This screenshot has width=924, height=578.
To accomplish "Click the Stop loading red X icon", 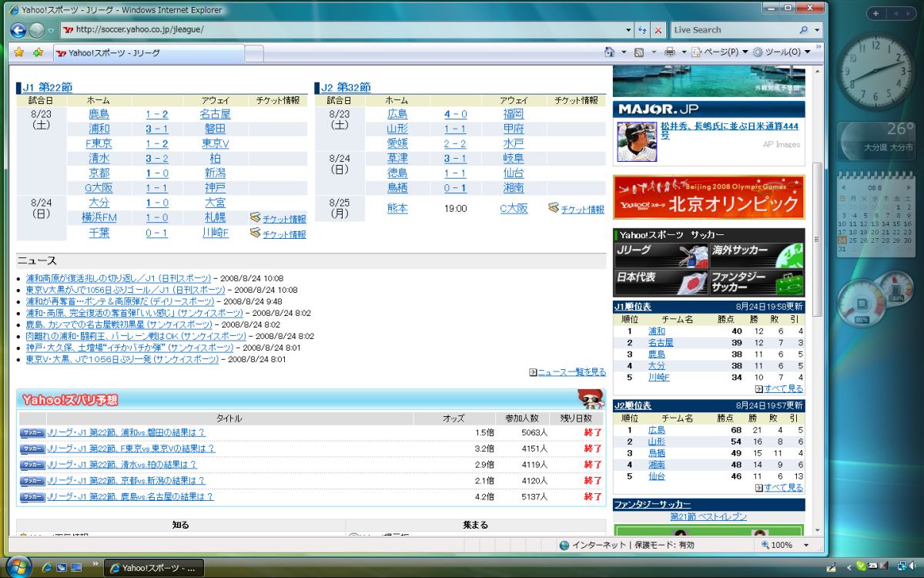I will [x=658, y=30].
